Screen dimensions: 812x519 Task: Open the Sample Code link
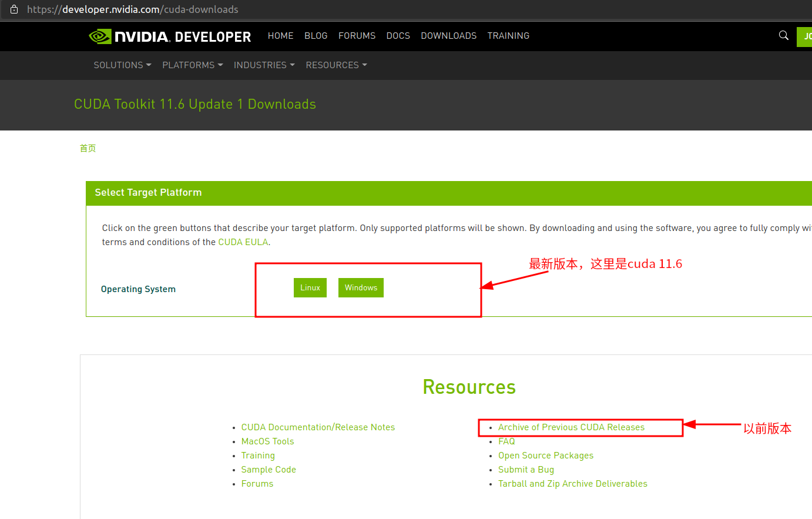tap(269, 470)
